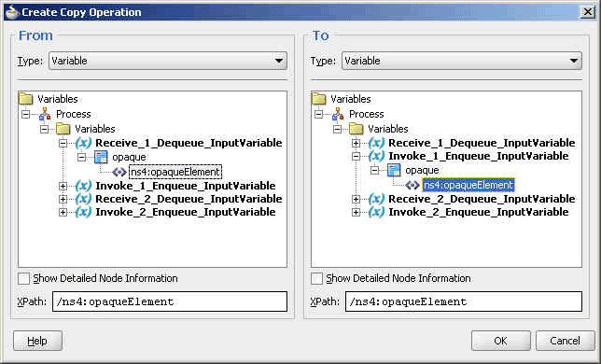601x364 pixels.
Task: Click the From XPath input field
Action: click(x=170, y=301)
